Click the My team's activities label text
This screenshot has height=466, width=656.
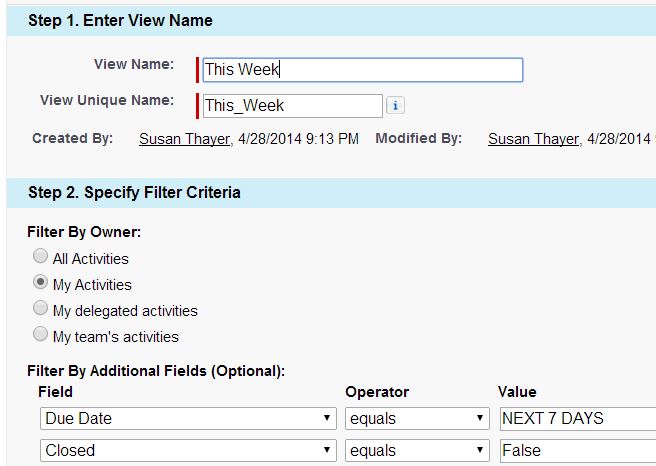[x=116, y=336]
